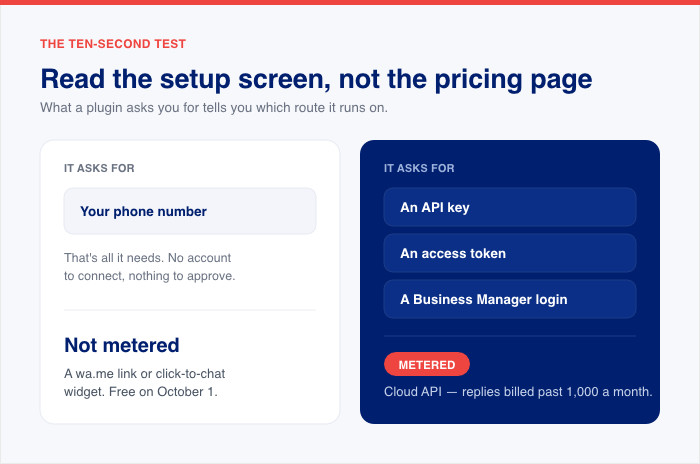This screenshot has width=700, height=464.
Task: Click the heading 'Read the setup screen, not the pricing page'
Action: (x=316, y=79)
